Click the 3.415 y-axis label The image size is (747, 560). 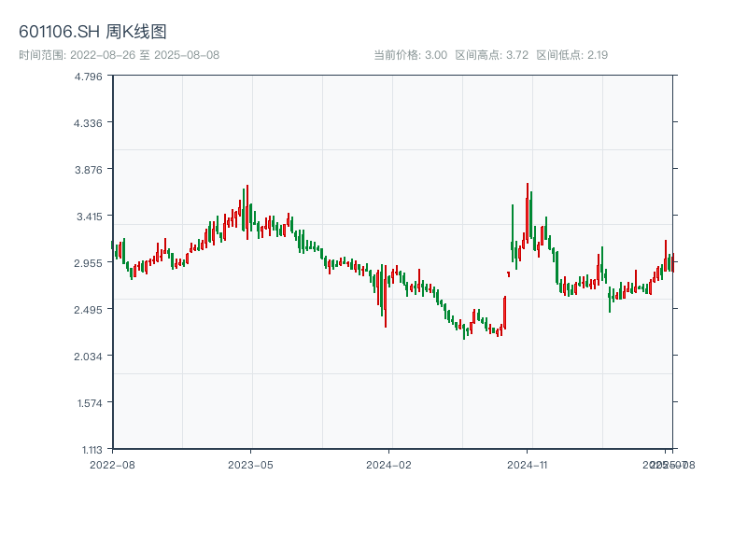pyautogui.click(x=89, y=216)
